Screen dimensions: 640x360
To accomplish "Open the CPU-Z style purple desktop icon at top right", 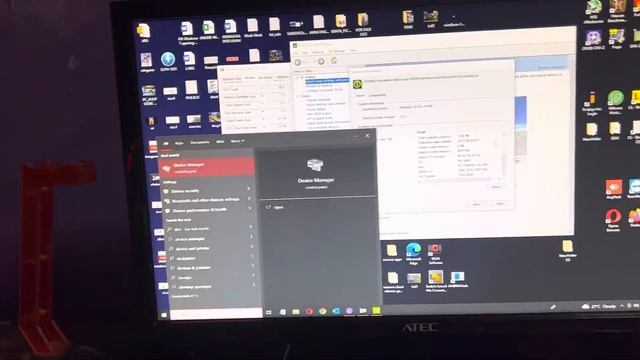I will tap(593, 40).
